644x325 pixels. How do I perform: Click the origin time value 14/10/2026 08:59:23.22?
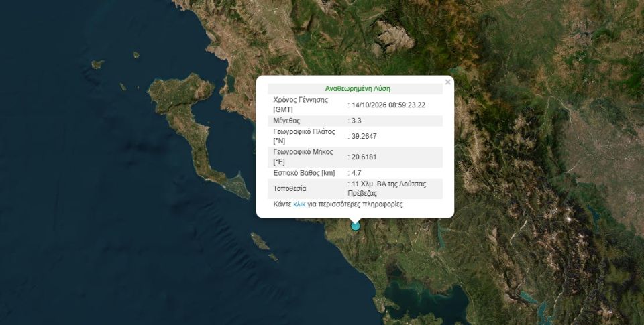coord(388,105)
